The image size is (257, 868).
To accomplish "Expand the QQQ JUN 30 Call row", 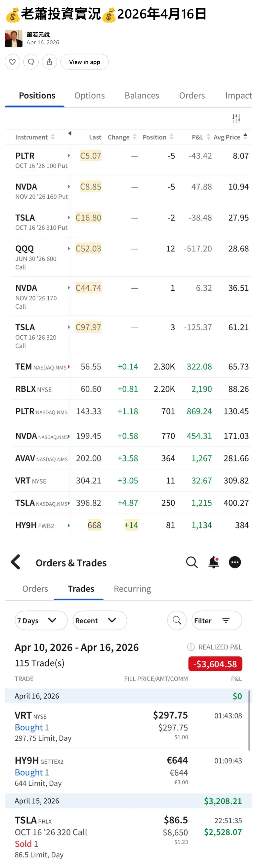I will (x=69, y=249).
